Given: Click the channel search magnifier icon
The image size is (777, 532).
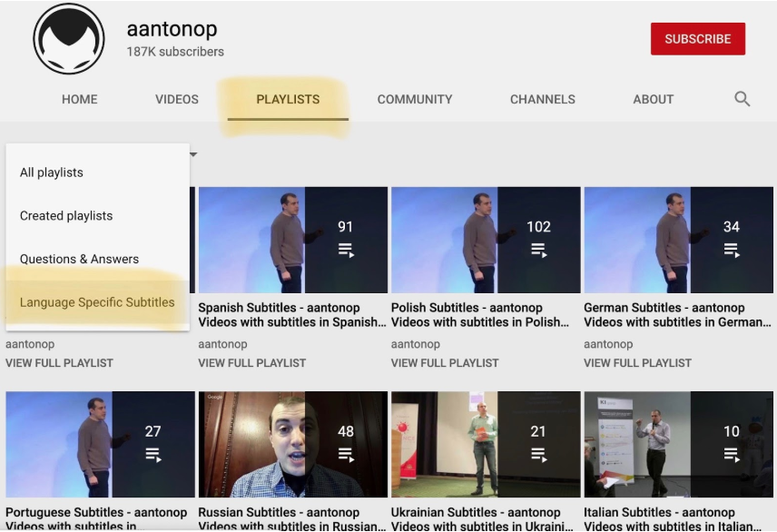Looking at the screenshot, I should click(742, 99).
